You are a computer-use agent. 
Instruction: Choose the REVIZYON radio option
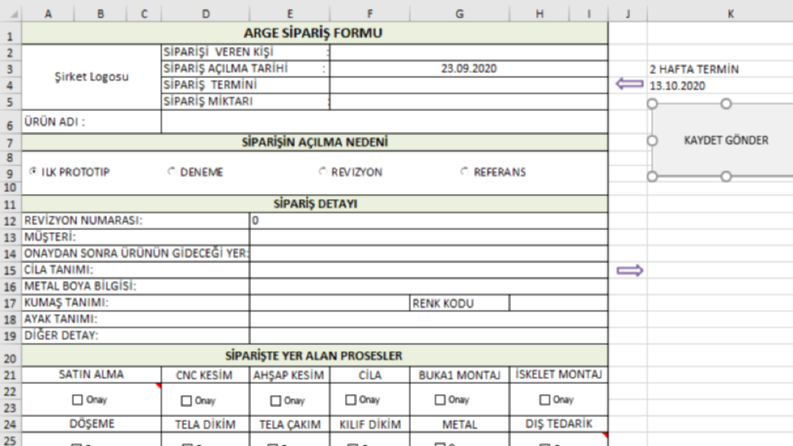click(x=322, y=172)
